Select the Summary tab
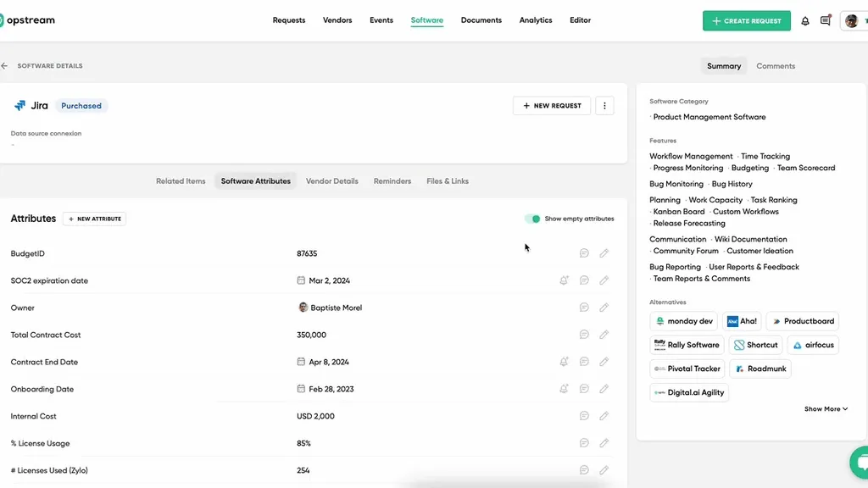 (x=724, y=66)
